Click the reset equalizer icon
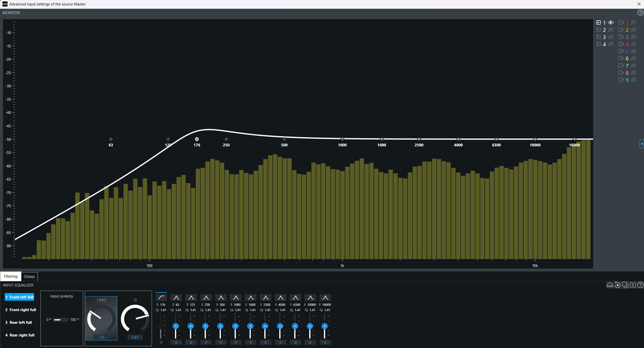 coord(617,285)
